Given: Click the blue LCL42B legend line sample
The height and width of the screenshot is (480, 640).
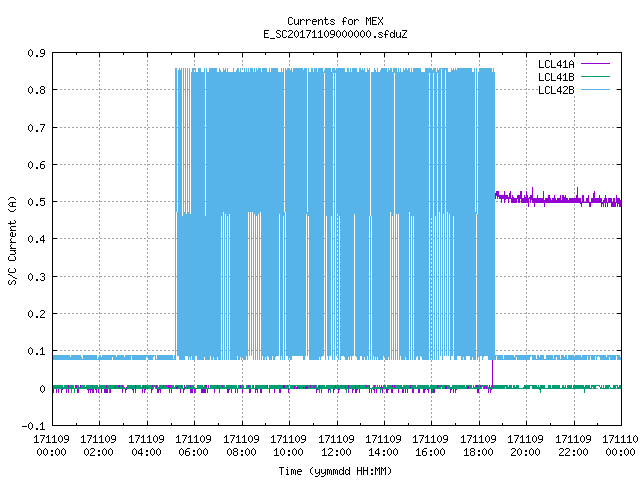Looking at the screenshot, I should click(x=596, y=89).
